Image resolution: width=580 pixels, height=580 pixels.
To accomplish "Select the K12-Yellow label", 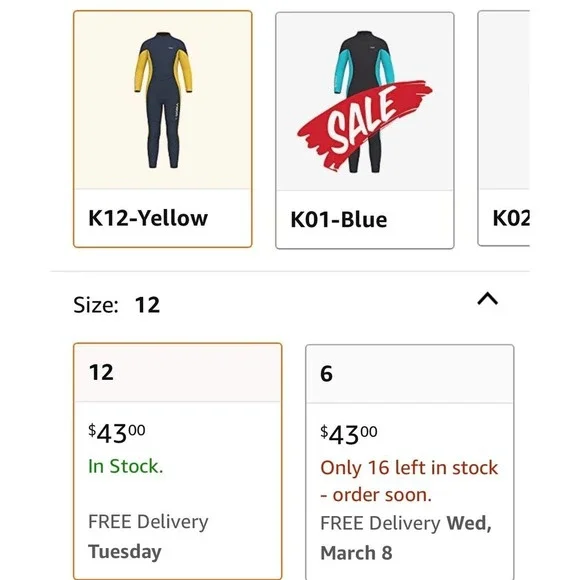I will tap(148, 218).
